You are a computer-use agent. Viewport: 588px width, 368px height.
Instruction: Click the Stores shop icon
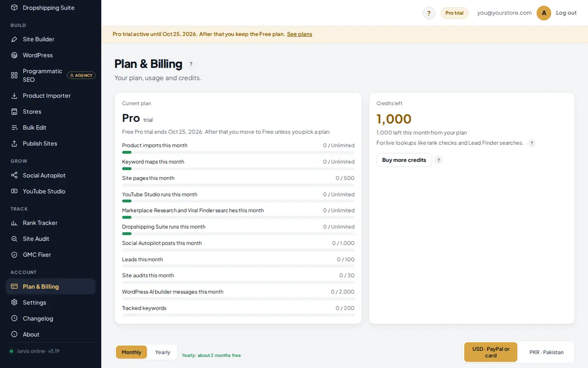[x=14, y=112]
